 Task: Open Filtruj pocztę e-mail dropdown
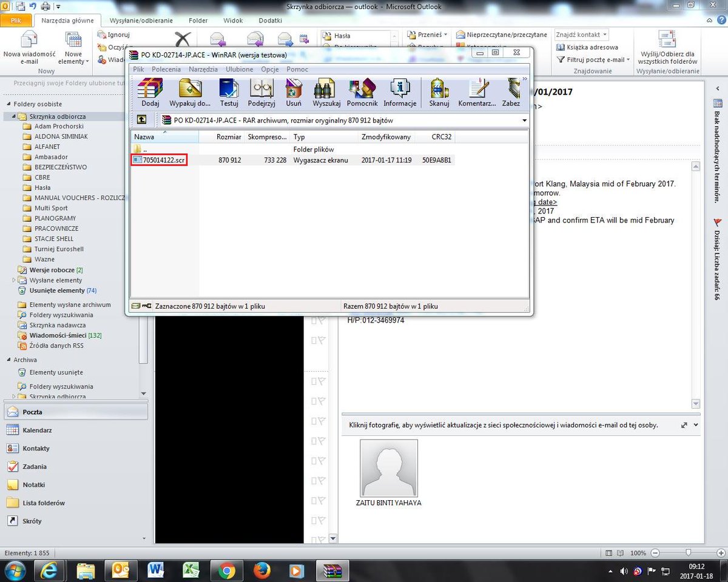(593, 59)
